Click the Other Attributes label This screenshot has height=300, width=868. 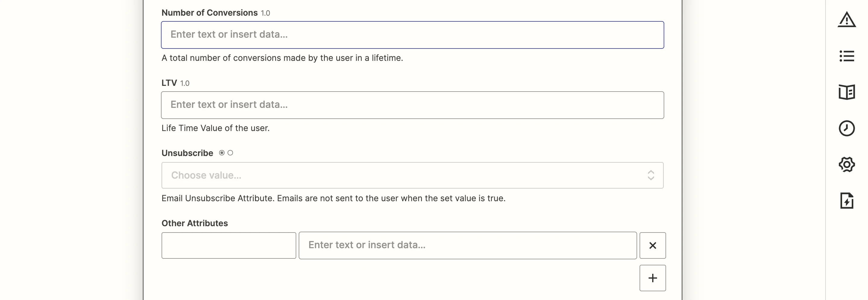194,223
